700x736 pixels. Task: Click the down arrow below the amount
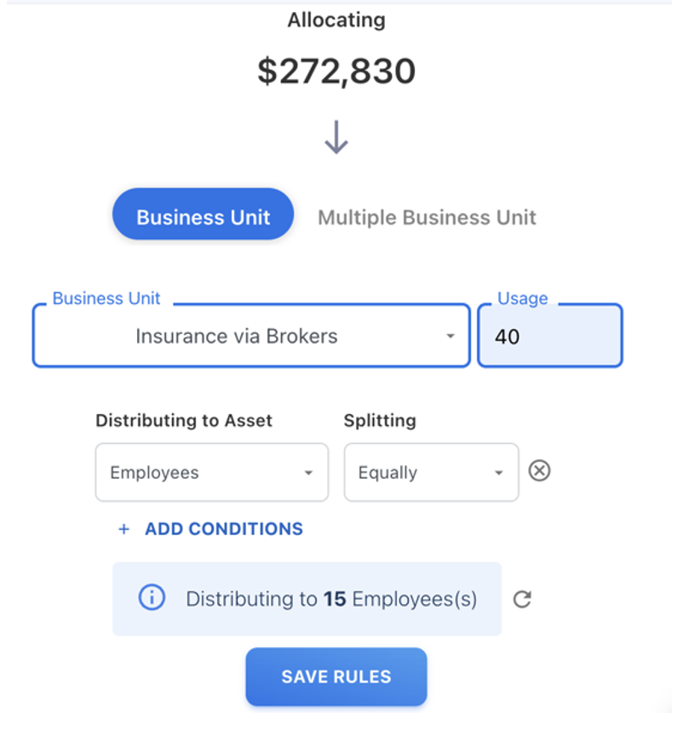tap(336, 137)
